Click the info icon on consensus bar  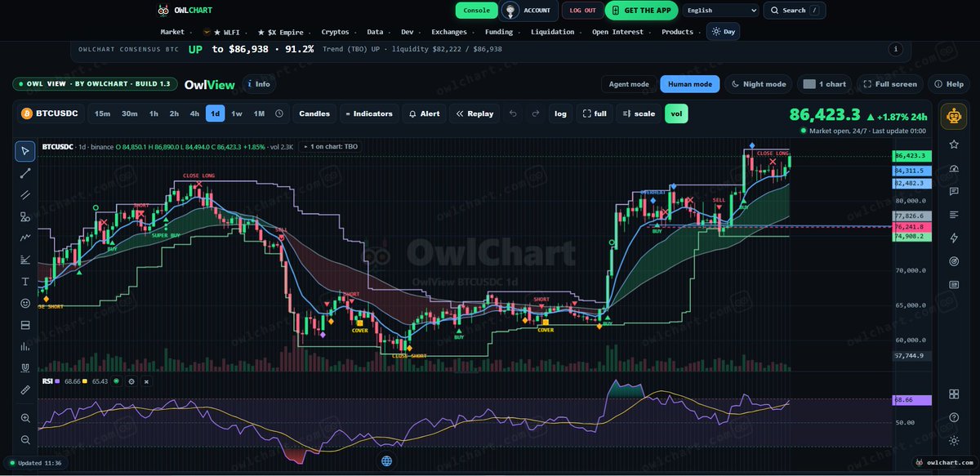(896, 49)
